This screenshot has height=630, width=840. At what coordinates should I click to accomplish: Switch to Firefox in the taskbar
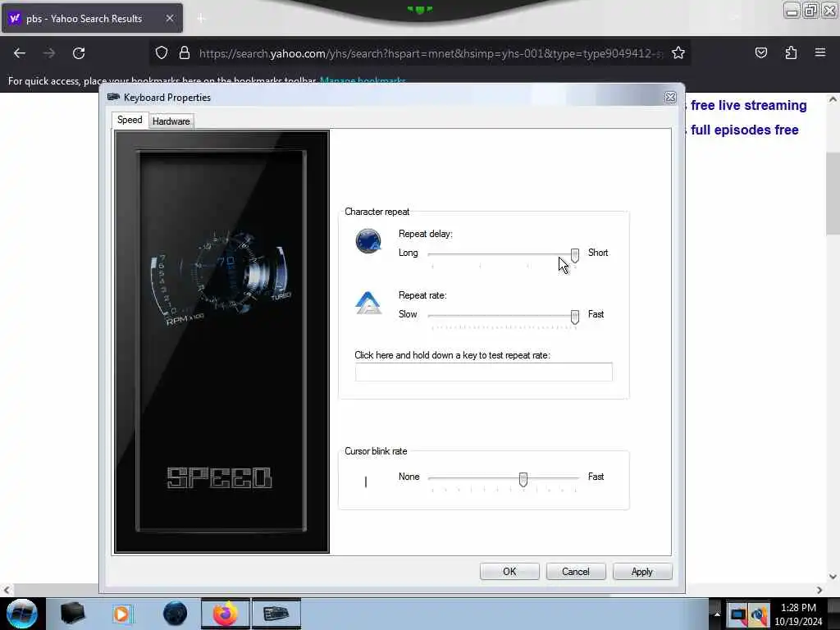tap(226, 614)
